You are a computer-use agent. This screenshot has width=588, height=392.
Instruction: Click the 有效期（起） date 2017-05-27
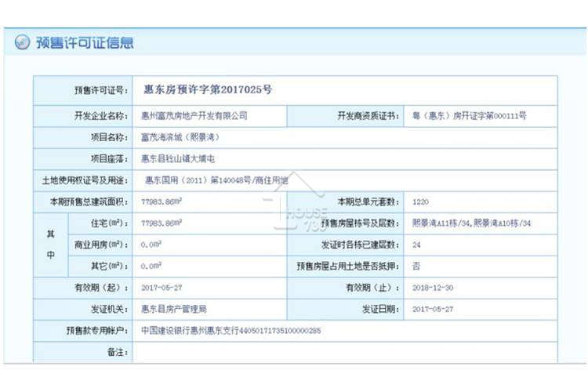(x=162, y=288)
